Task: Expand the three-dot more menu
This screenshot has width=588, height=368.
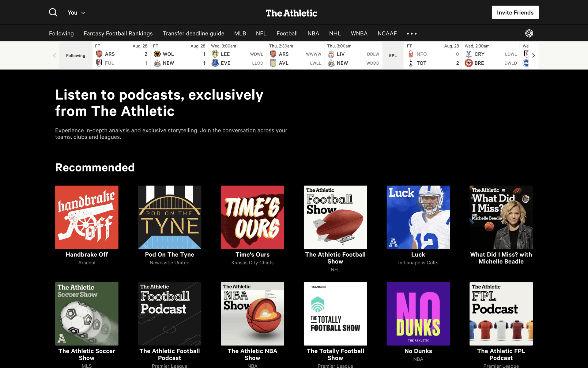Action: click(x=412, y=33)
